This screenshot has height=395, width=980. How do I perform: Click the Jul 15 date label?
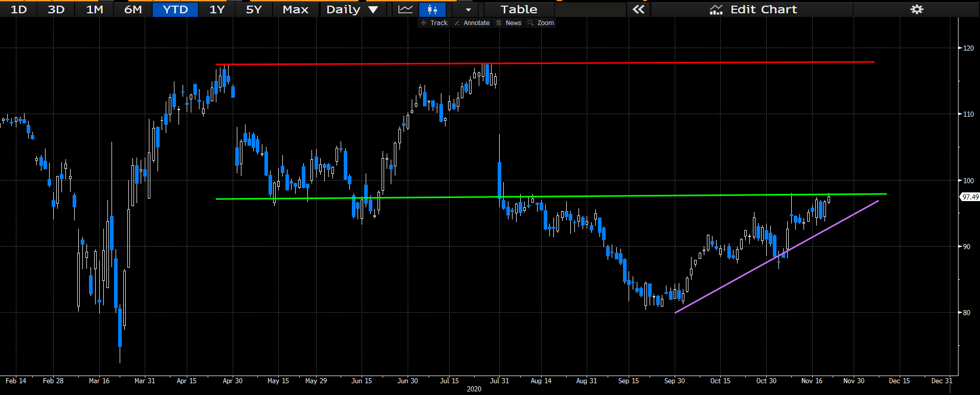tap(450, 381)
